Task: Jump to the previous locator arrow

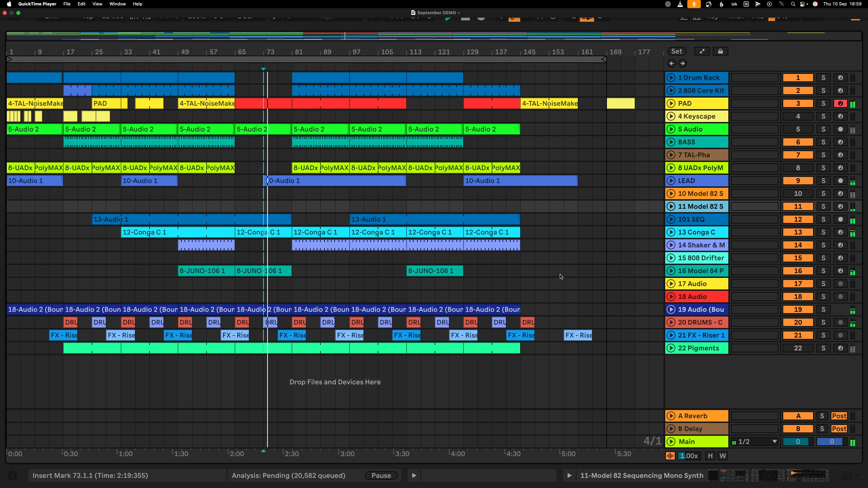Action: (671, 63)
